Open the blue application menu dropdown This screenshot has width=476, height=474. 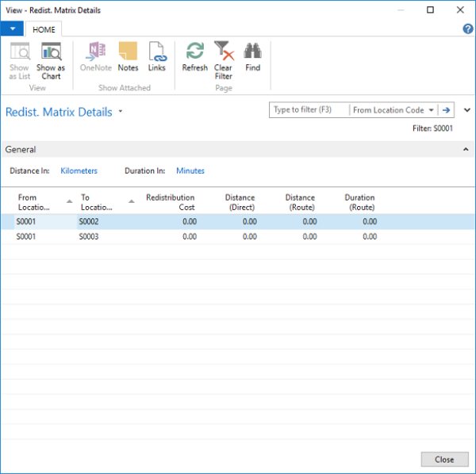12,29
